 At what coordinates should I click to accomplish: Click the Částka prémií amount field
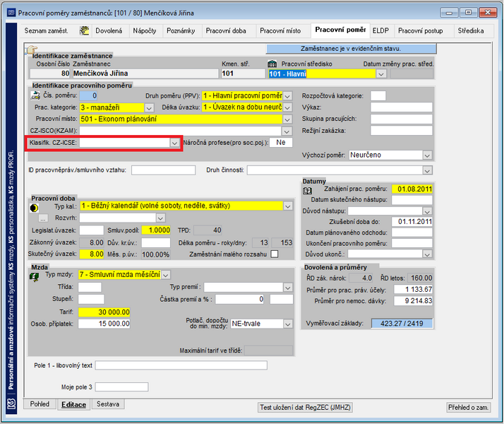(240, 299)
